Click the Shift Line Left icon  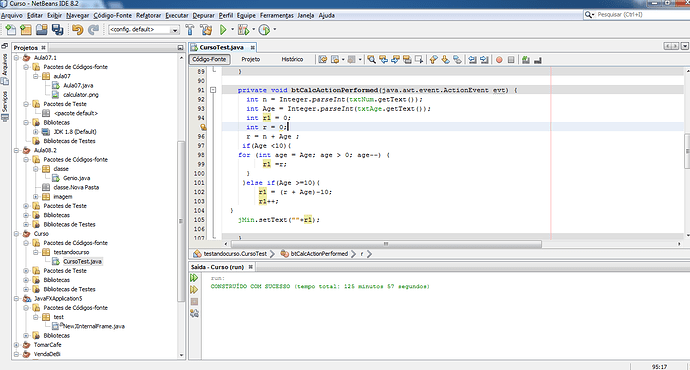click(x=473, y=59)
